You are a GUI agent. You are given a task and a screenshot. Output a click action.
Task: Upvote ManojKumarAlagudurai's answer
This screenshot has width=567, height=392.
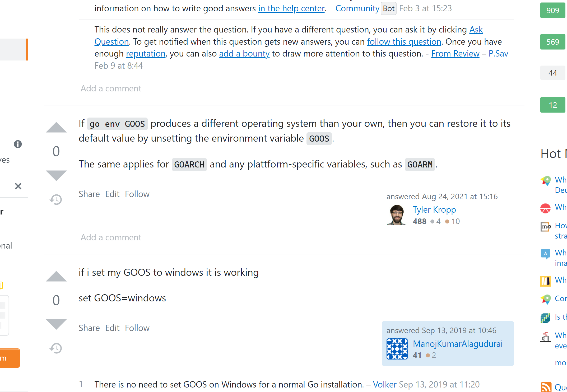pyautogui.click(x=56, y=276)
